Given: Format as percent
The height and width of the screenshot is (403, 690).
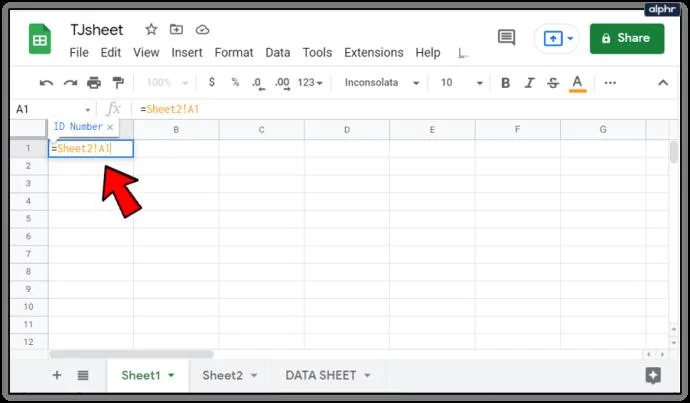Looking at the screenshot, I should click(x=235, y=82).
